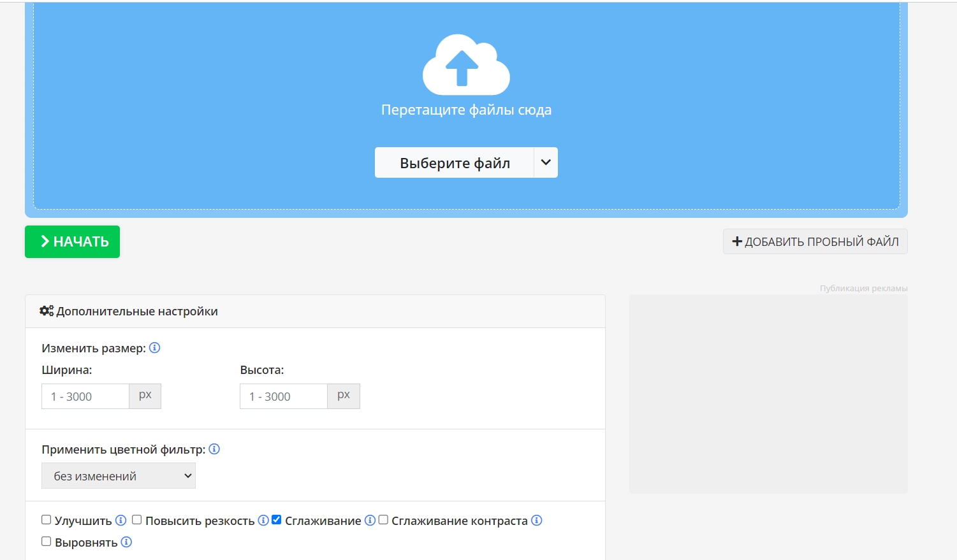This screenshot has width=957, height=560.
Task: Click the Выберите файл button
Action: click(x=454, y=162)
